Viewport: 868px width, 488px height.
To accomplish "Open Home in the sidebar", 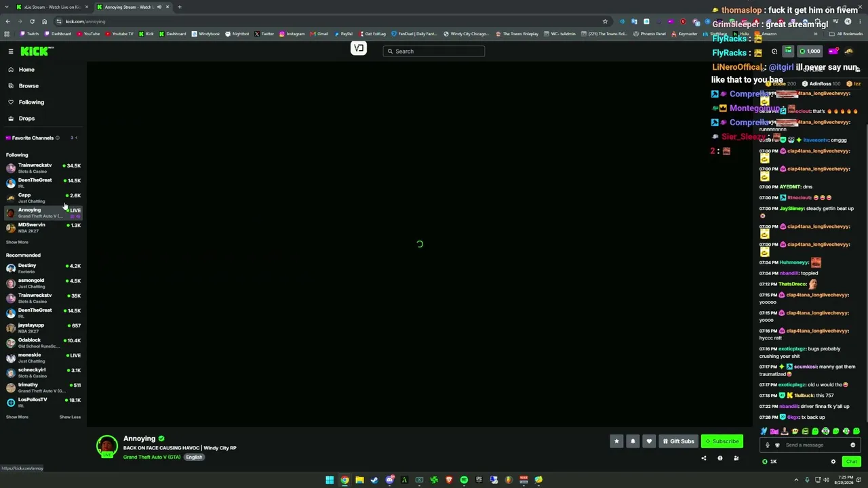I will pos(26,70).
